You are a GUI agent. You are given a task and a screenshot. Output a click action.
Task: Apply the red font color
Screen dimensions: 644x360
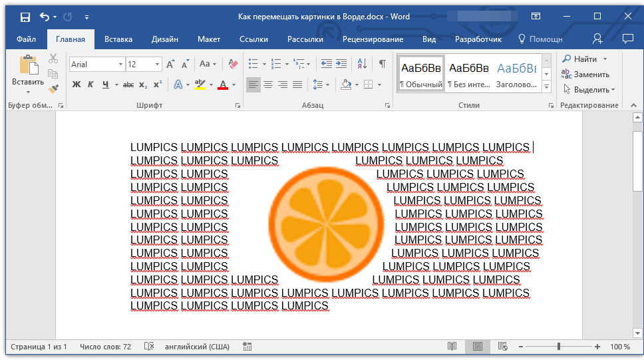tap(223, 85)
